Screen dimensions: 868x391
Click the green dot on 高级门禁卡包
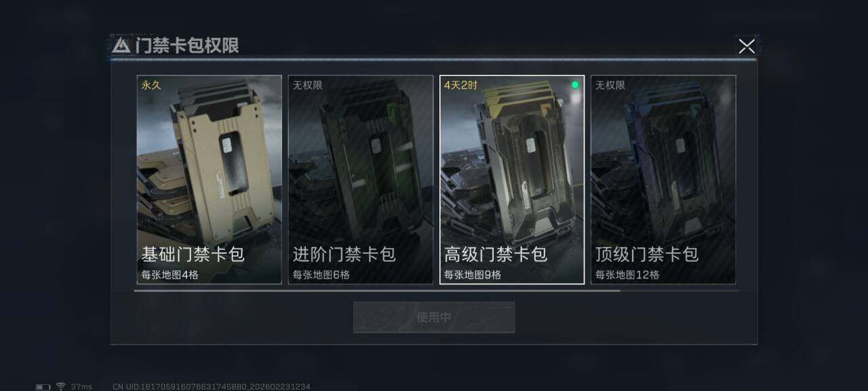pos(575,85)
